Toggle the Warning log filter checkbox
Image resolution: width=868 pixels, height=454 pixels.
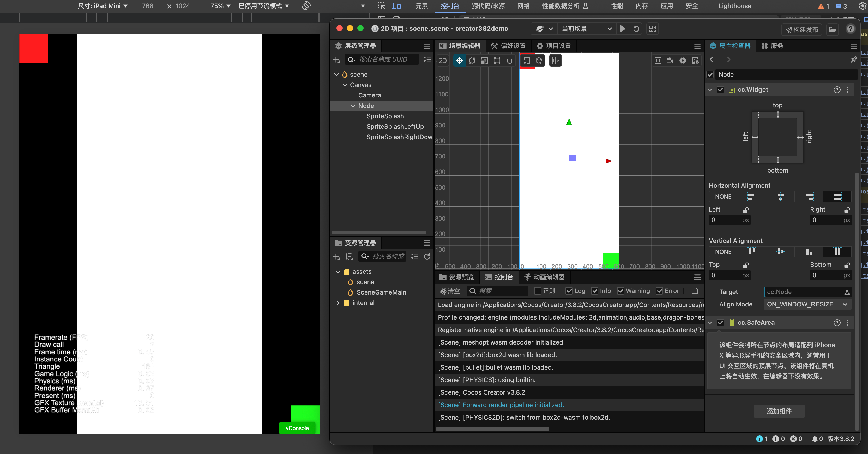tap(620, 291)
